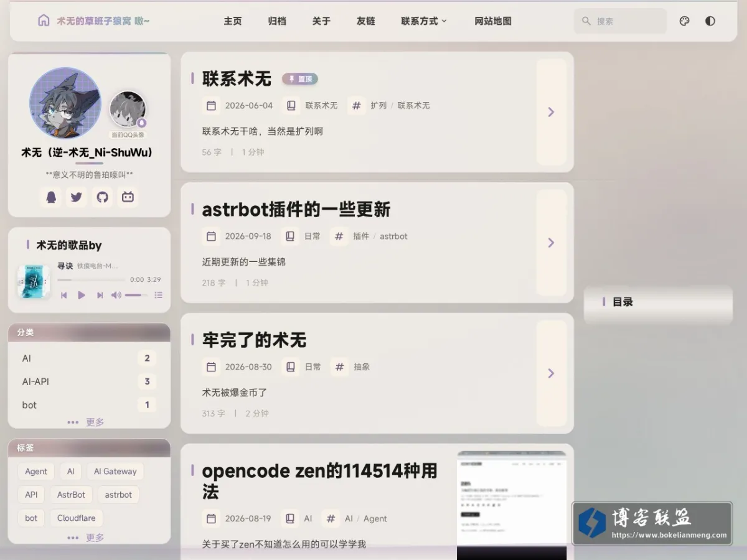Click the 置顶 pinned badge
This screenshot has width=747, height=560.
[300, 79]
